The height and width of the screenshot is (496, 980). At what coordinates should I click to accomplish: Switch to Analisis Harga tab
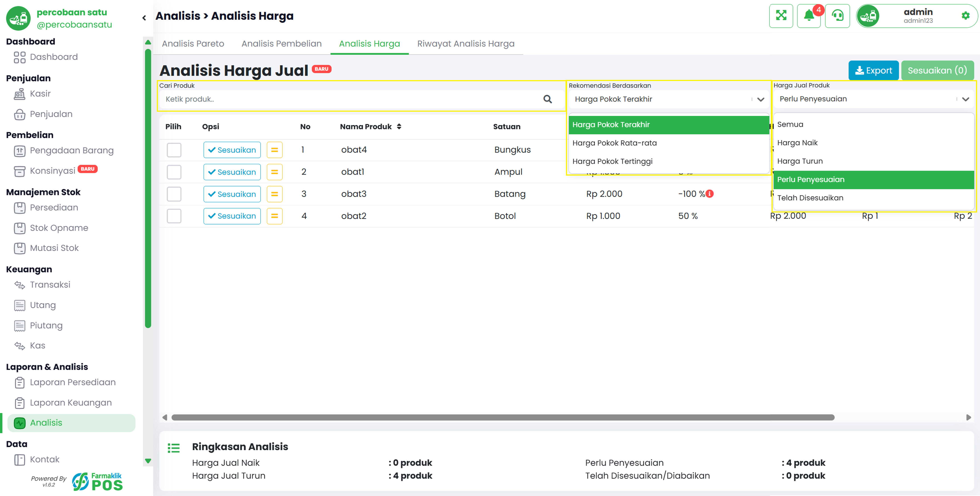370,44
